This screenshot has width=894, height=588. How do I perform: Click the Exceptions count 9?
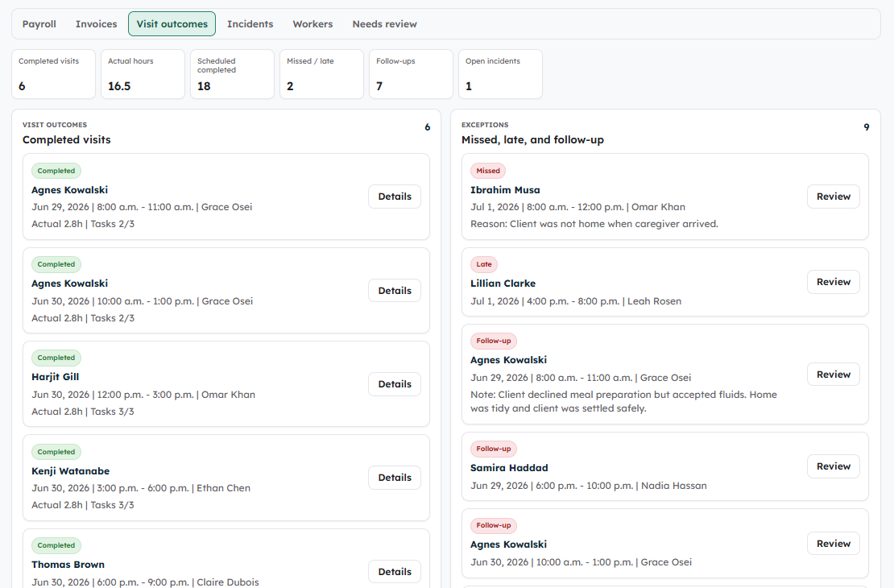point(866,127)
